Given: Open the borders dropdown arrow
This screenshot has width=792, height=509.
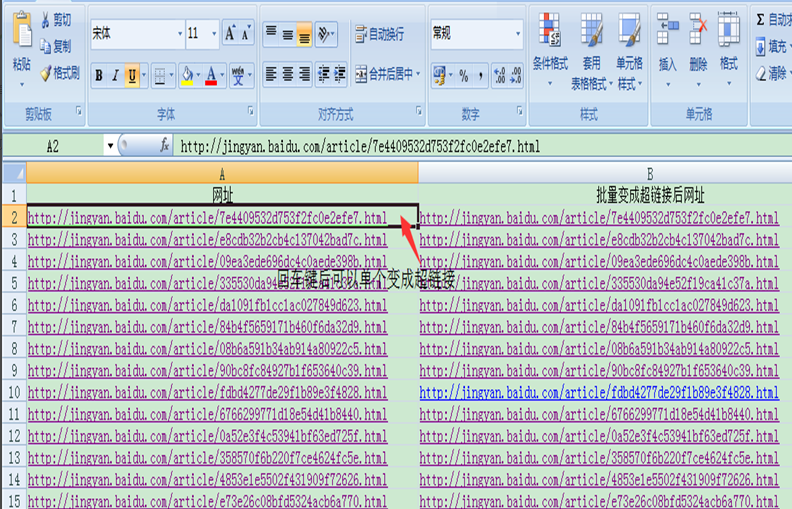Looking at the screenshot, I should click(x=172, y=76).
